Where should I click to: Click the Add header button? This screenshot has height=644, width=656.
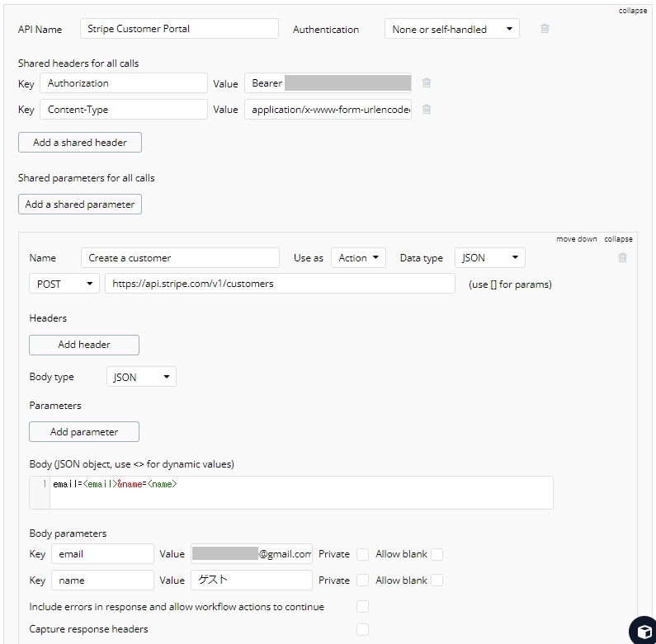pyautogui.click(x=84, y=345)
